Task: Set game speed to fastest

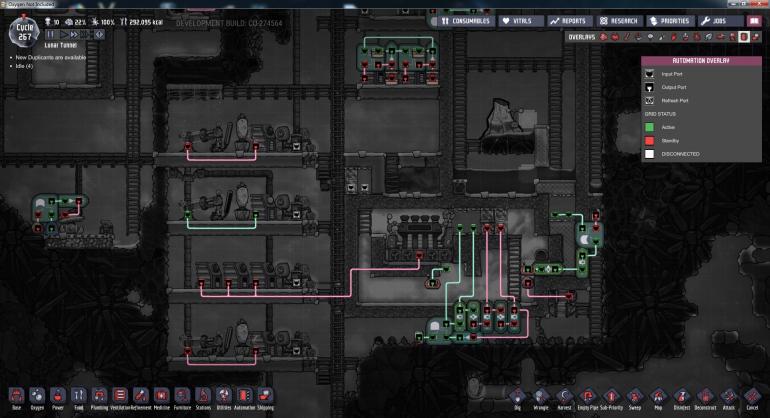Action: coord(85,34)
